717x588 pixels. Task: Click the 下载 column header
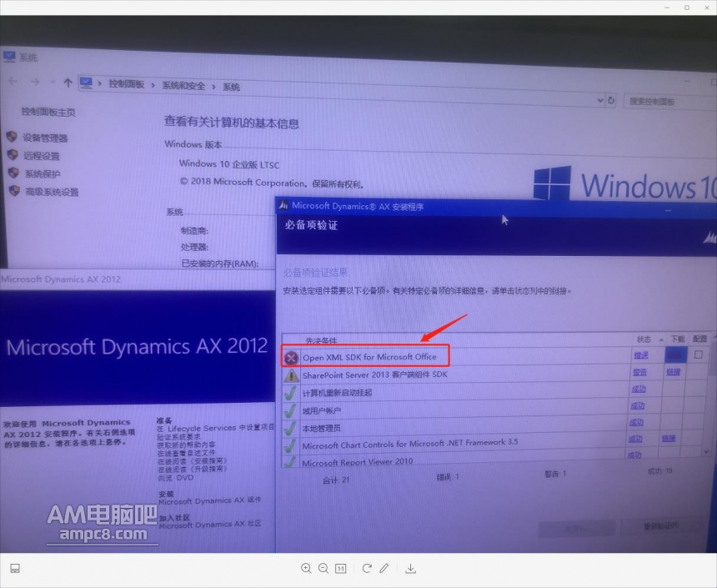coord(678,339)
